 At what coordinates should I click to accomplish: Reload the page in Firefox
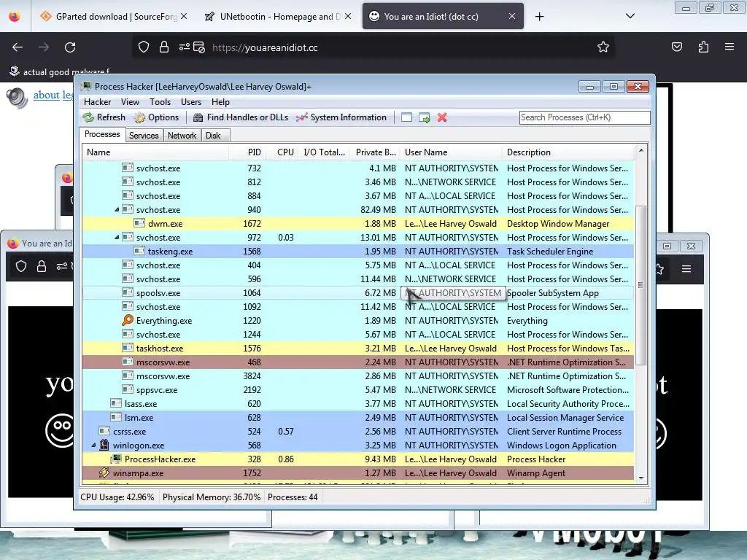tap(70, 47)
